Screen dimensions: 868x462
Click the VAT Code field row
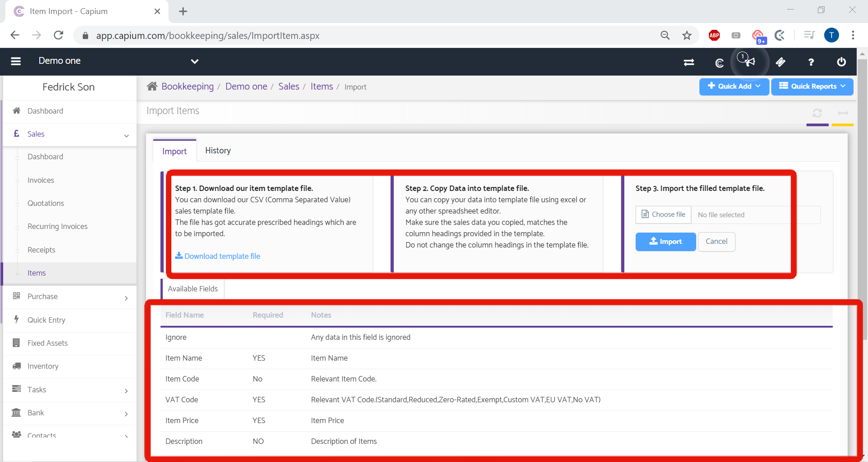(x=496, y=400)
